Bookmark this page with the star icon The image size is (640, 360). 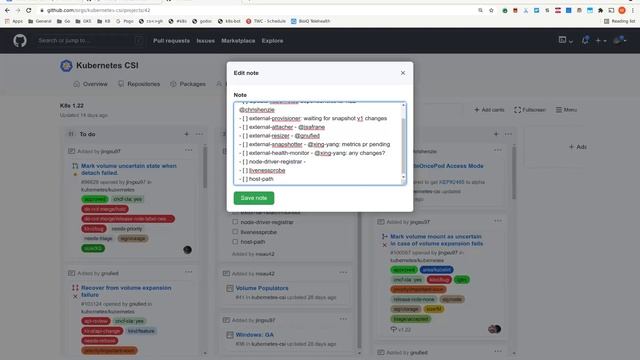click(491, 10)
